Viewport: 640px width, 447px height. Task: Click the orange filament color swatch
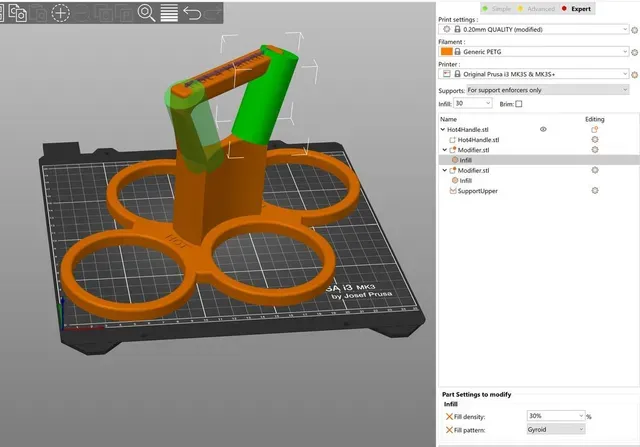447,51
